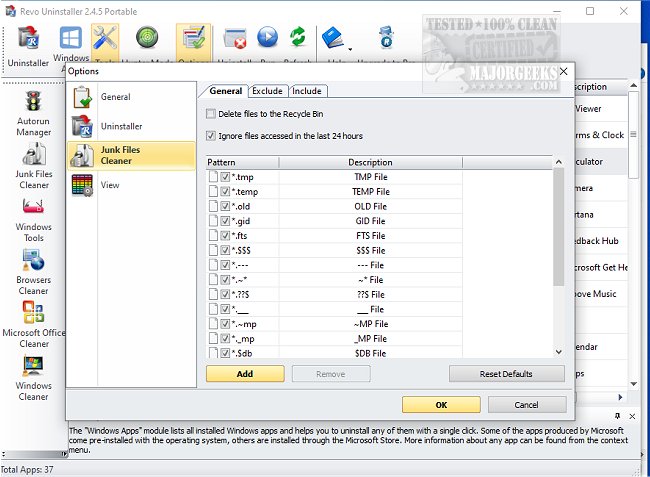Select the _MP File description row

(371, 339)
